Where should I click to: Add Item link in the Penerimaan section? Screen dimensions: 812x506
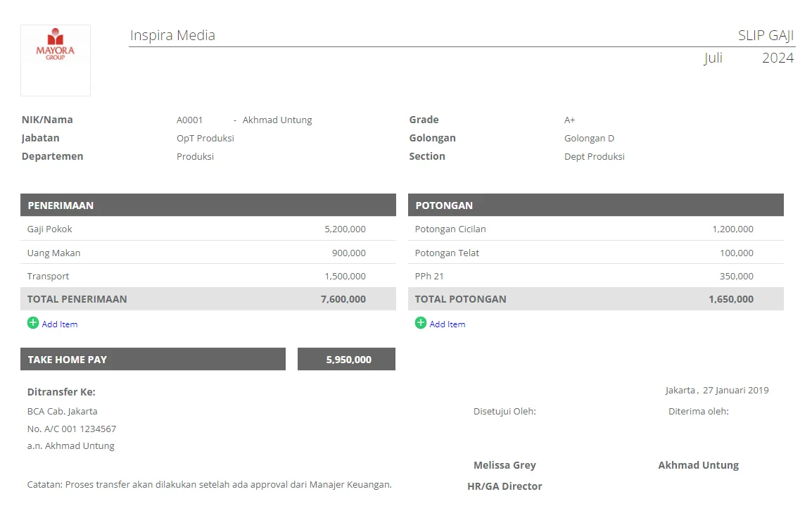click(60, 324)
